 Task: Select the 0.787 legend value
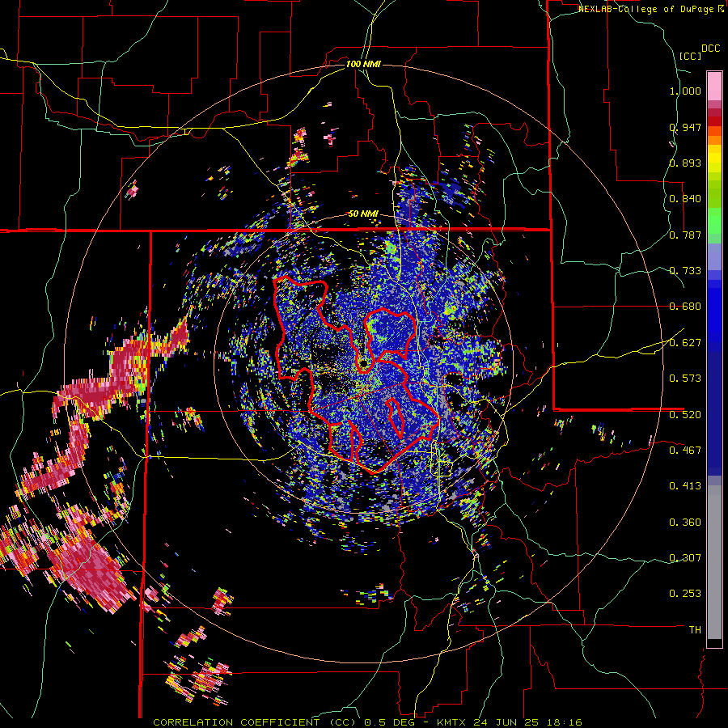[x=685, y=235]
